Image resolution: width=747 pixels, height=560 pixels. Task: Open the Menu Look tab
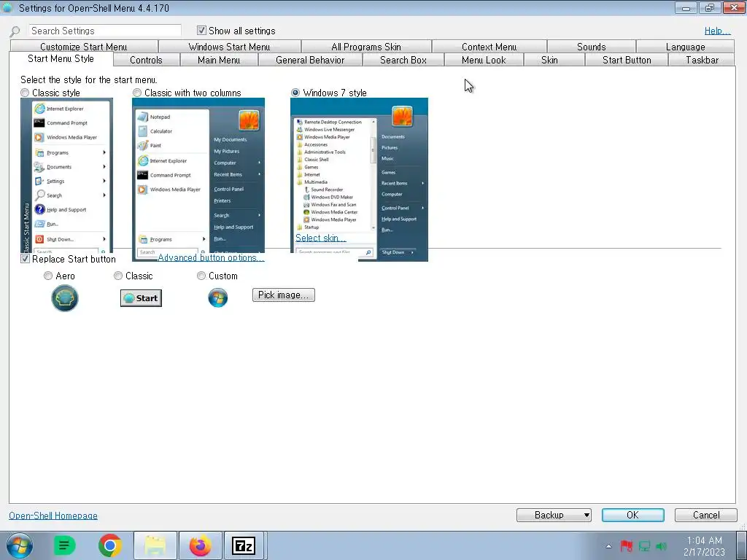tap(484, 60)
